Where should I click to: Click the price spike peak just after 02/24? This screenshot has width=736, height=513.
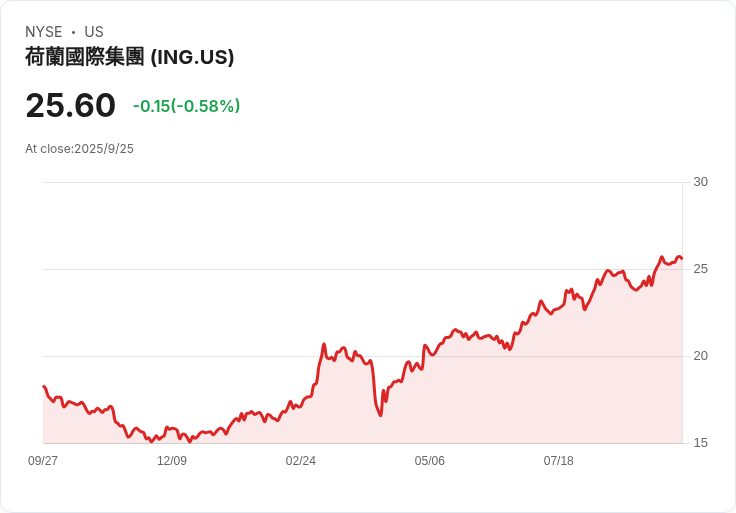324,344
